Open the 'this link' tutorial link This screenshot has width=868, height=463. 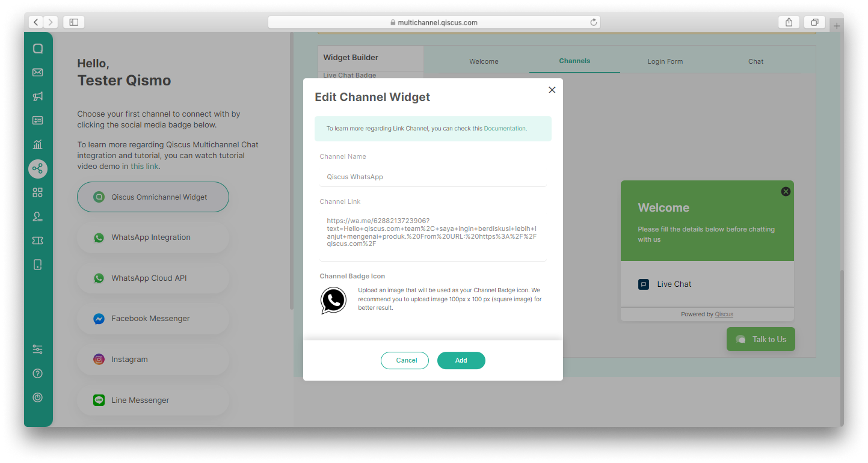145,166
